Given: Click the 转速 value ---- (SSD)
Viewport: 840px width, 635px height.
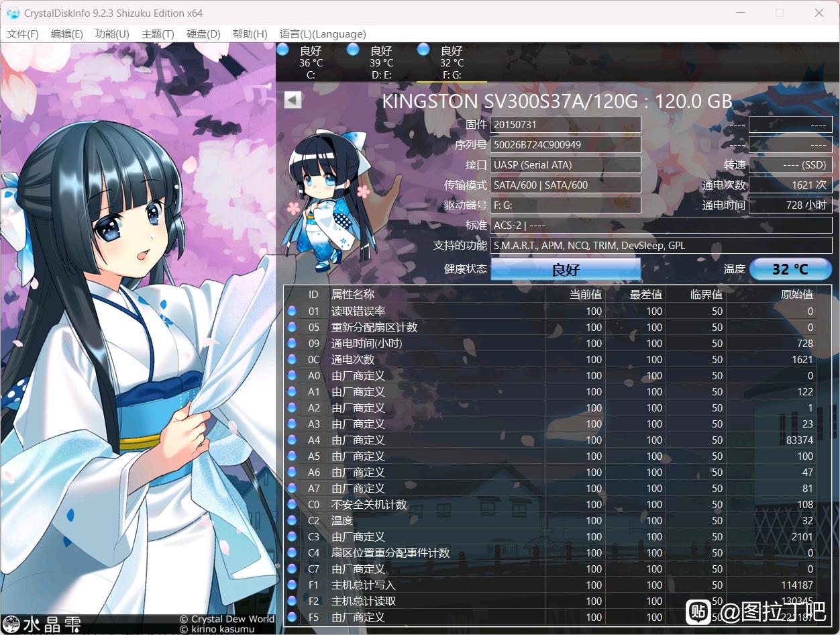Looking at the screenshot, I should [x=790, y=164].
